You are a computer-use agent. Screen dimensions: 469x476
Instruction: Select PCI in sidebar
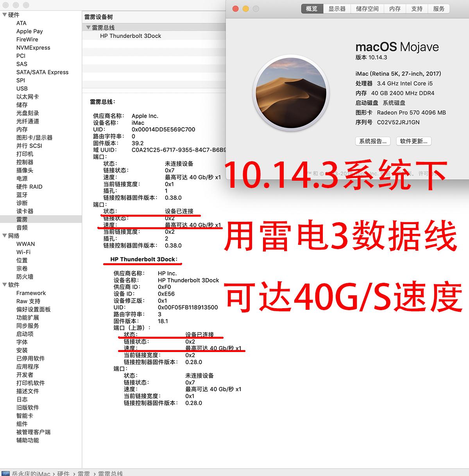(x=21, y=56)
